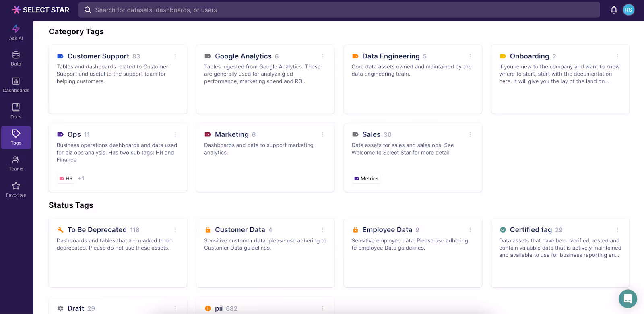Select the Tags sidebar item
Viewport: 644px width, 314px height.
pyautogui.click(x=16, y=137)
